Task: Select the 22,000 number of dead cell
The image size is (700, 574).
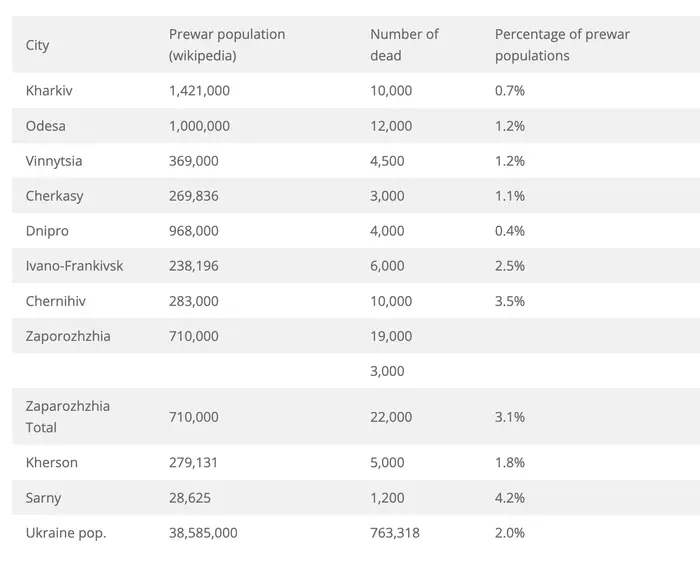Action: coord(391,417)
